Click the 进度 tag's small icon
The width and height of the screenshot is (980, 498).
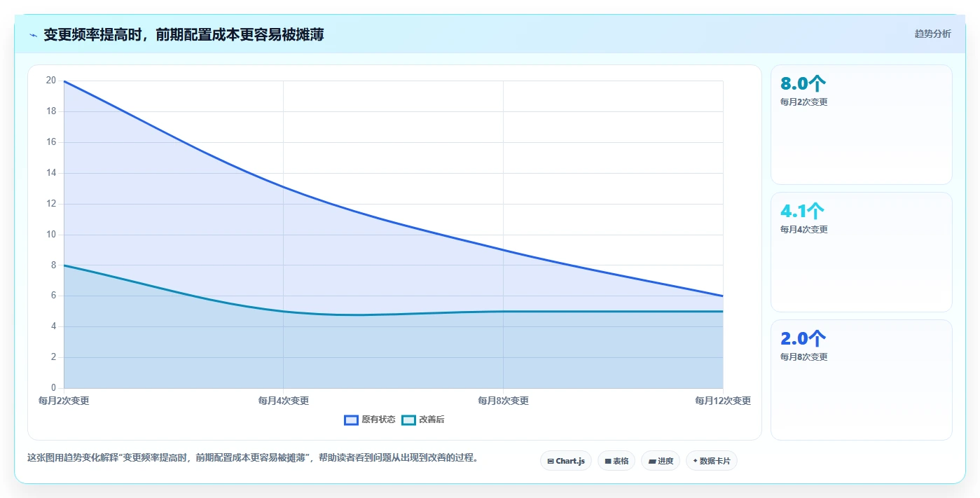pyautogui.click(x=652, y=462)
